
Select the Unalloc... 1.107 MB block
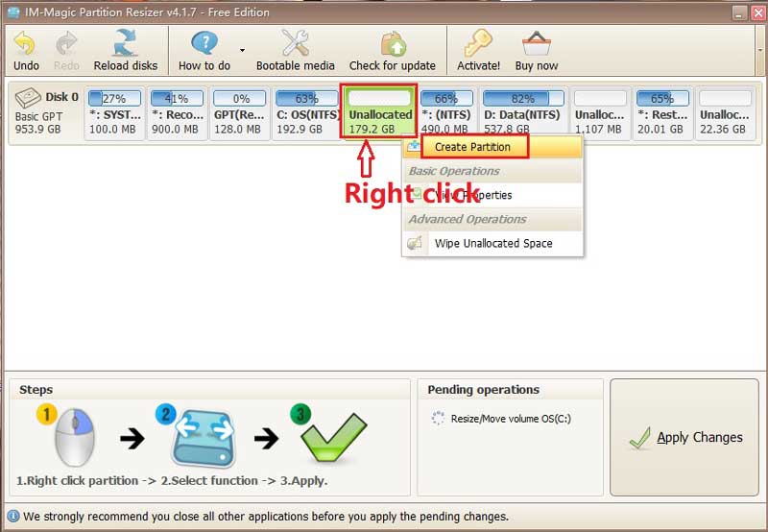pos(600,112)
